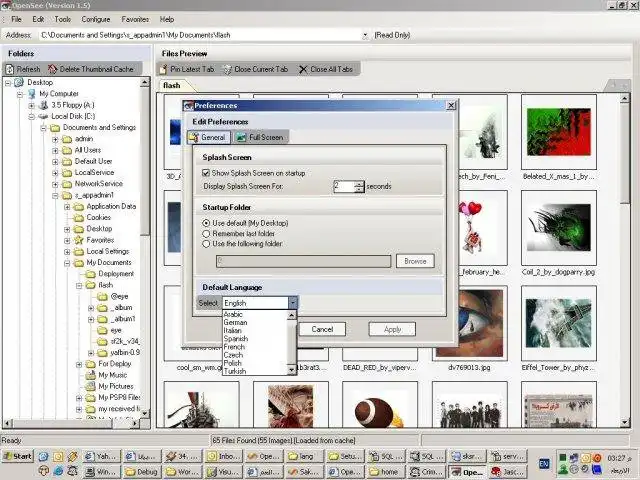The width and height of the screenshot is (640, 480).
Task: Click the Browse button for startup folder
Action: click(x=414, y=261)
